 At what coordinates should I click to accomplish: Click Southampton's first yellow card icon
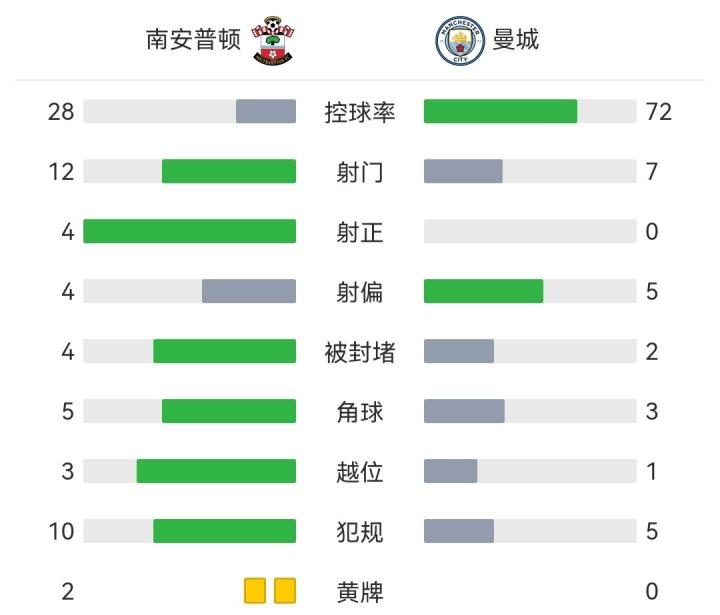tap(255, 591)
